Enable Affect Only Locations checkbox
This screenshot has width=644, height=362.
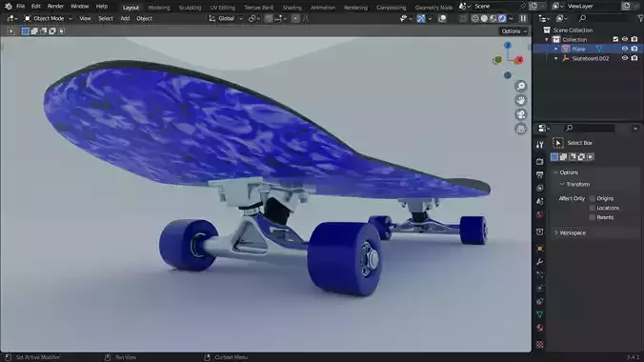point(593,208)
